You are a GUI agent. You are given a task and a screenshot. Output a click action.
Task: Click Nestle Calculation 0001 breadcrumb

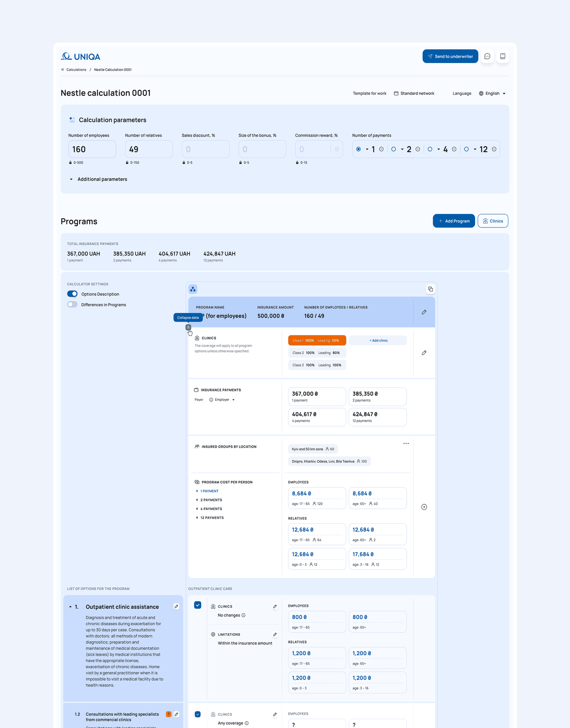113,70
